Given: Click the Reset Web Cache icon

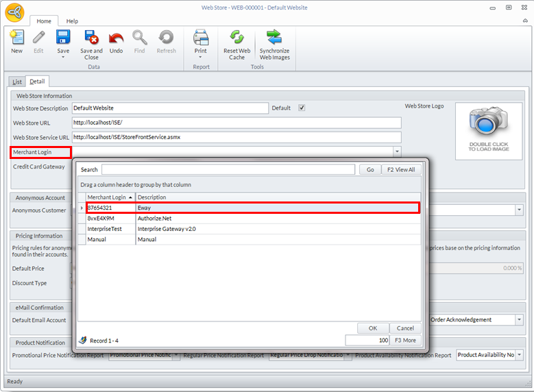Looking at the screenshot, I should (237, 38).
